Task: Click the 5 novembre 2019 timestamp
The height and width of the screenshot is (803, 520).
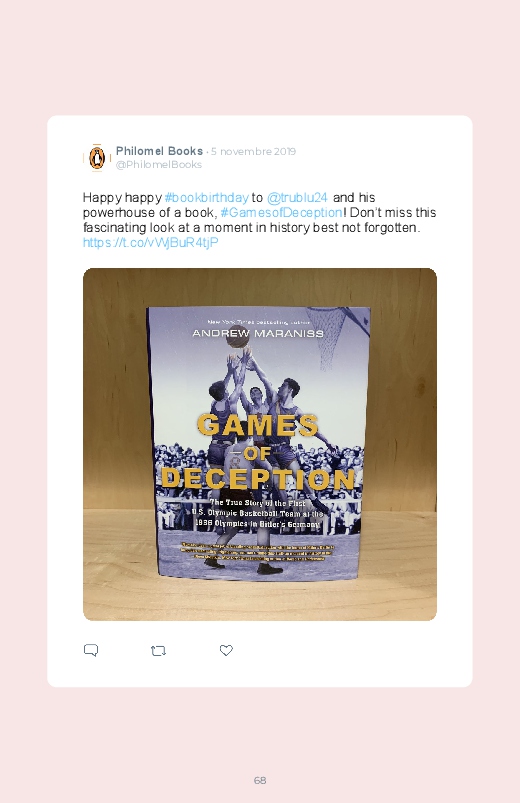Action: point(253,152)
